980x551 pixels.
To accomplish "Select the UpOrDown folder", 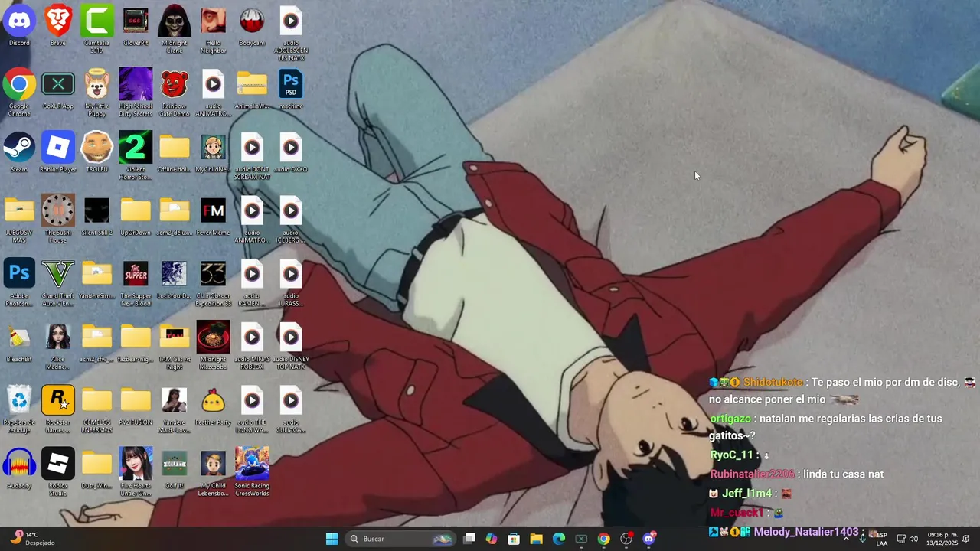I will [136, 216].
